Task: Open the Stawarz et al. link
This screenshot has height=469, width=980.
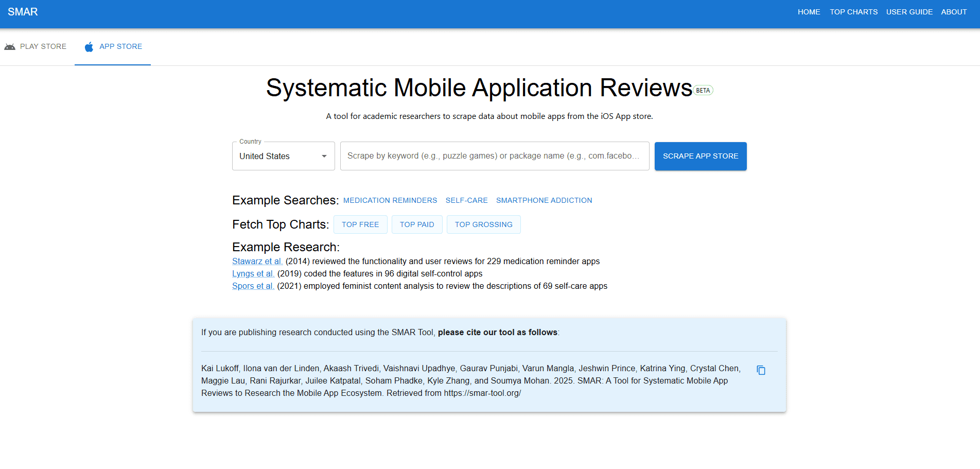Action: tap(257, 262)
